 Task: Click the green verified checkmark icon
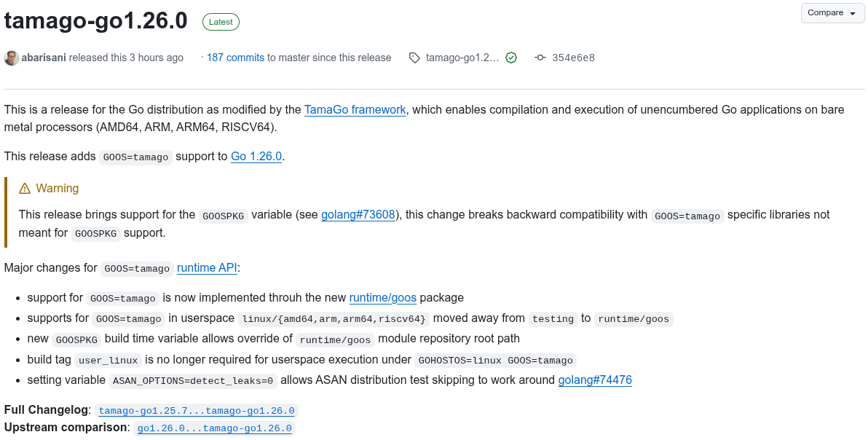point(511,58)
